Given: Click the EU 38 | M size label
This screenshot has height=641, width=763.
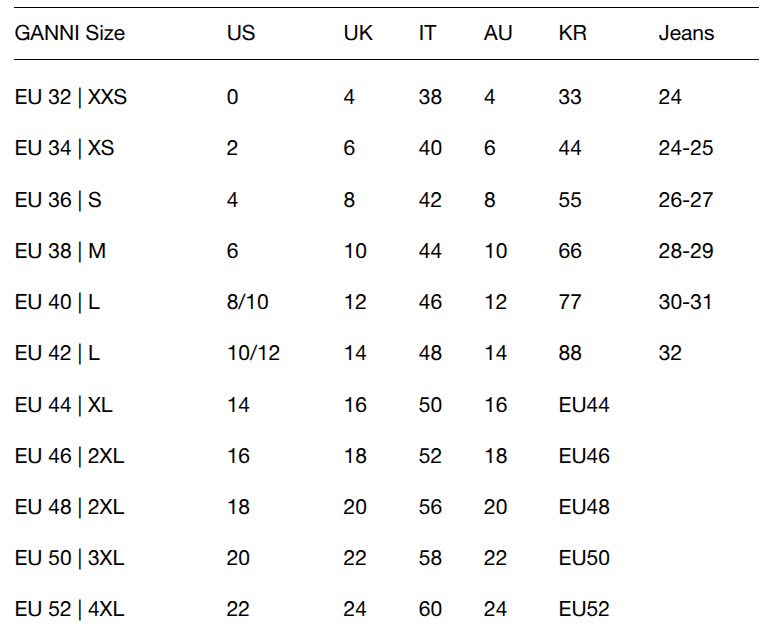Looking at the screenshot, I should click(60, 251).
